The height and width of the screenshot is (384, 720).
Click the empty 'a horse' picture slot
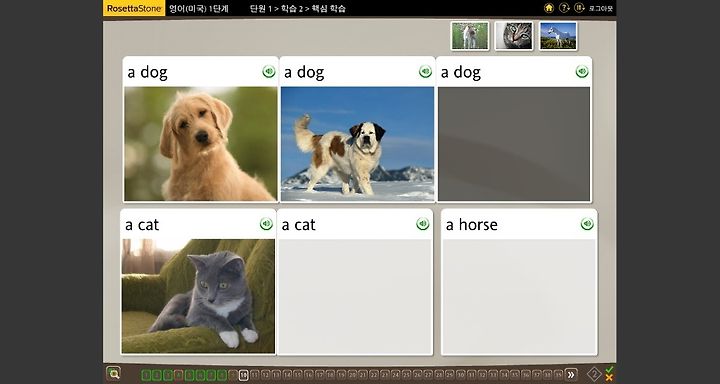[x=519, y=297]
